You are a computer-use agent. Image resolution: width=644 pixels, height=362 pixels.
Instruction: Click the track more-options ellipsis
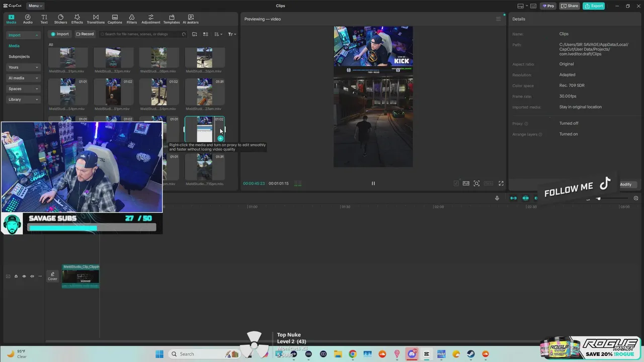point(40,276)
